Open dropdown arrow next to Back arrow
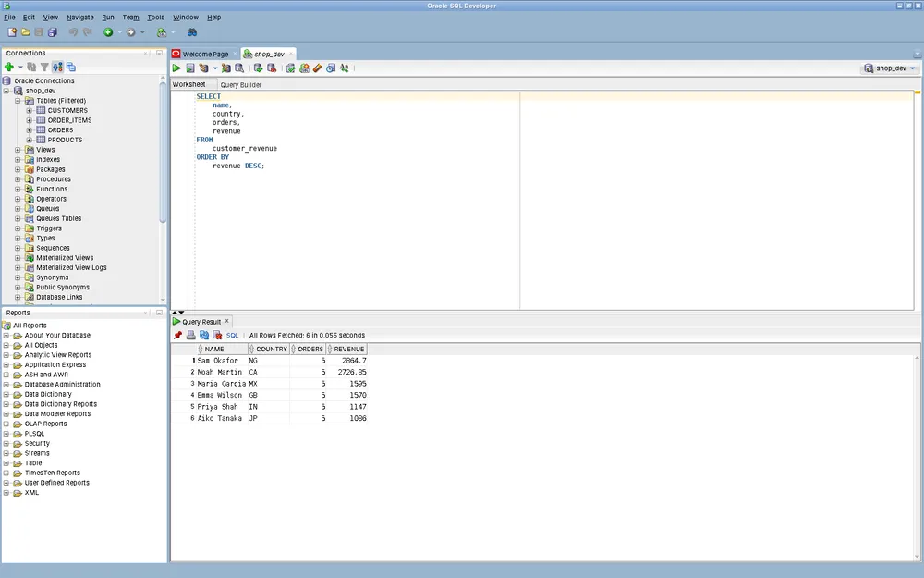This screenshot has height=578, width=924. 119,32
